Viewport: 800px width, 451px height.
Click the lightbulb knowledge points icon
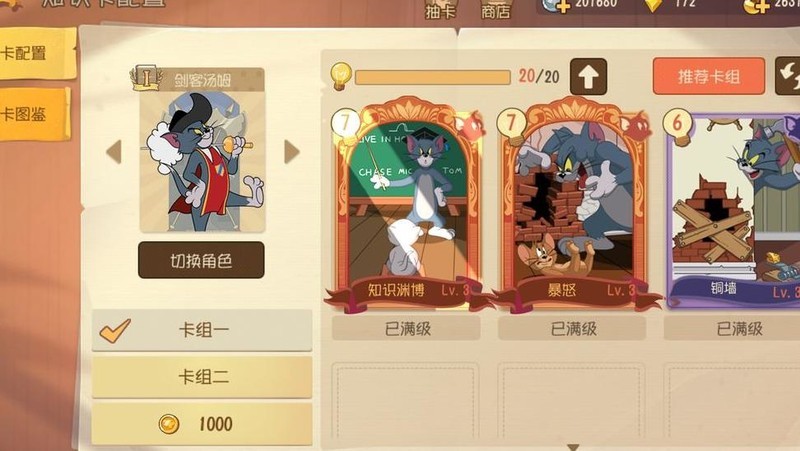point(341,76)
